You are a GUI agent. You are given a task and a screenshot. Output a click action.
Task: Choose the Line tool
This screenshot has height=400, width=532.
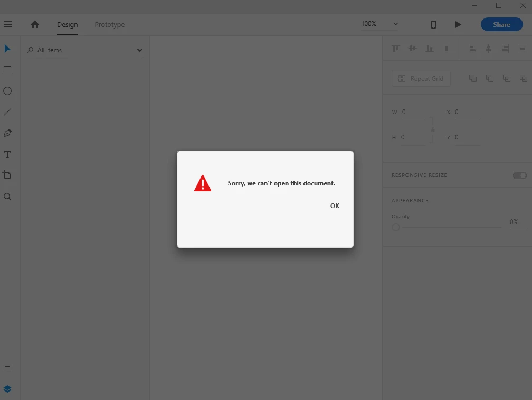point(7,112)
